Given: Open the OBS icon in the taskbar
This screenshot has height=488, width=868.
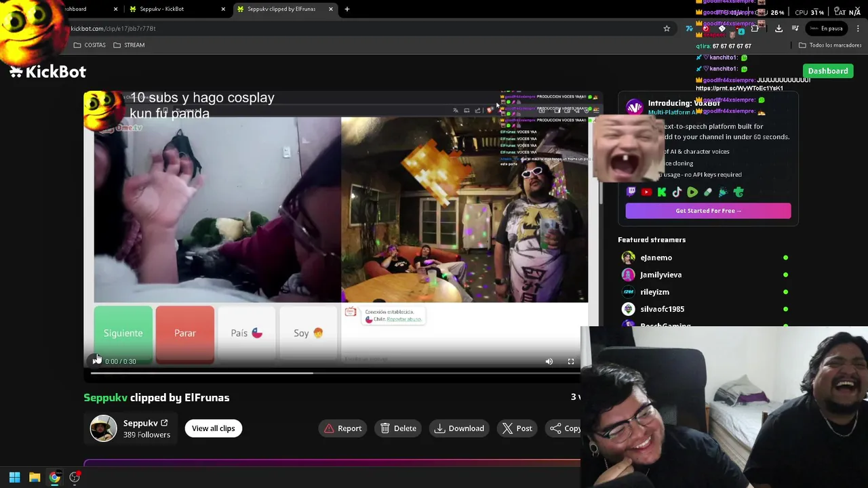Looking at the screenshot, I should click(x=75, y=477).
